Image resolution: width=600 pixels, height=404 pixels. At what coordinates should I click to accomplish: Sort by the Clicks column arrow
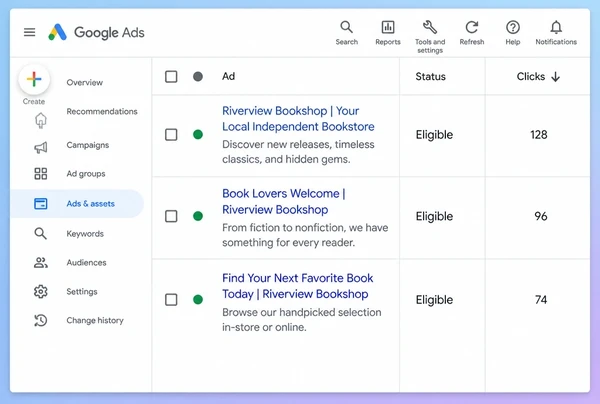556,77
